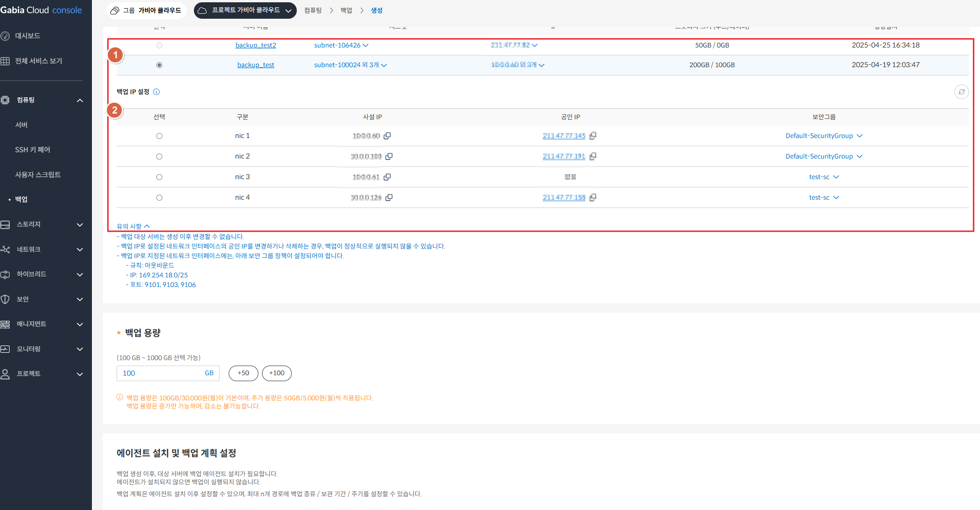980x510 pixels.
Task: Add 50 GB with the +50 button
Action: [243, 373]
